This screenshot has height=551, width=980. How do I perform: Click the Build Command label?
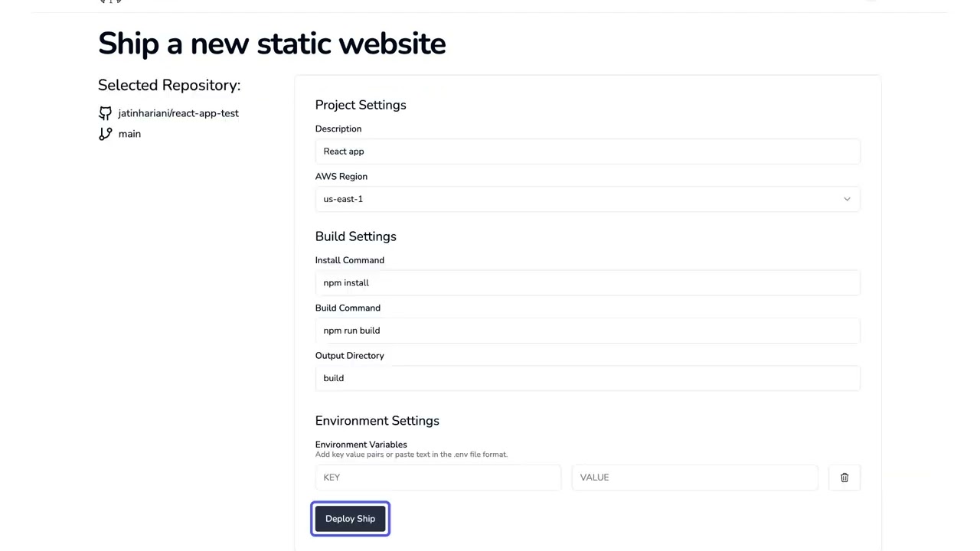click(x=348, y=308)
